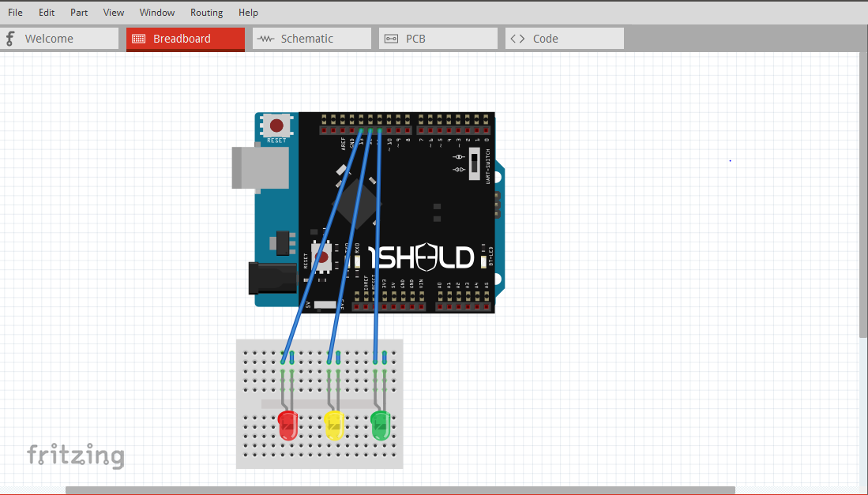Select the yellow LED on the breadboard
The height and width of the screenshot is (495, 868).
click(335, 425)
